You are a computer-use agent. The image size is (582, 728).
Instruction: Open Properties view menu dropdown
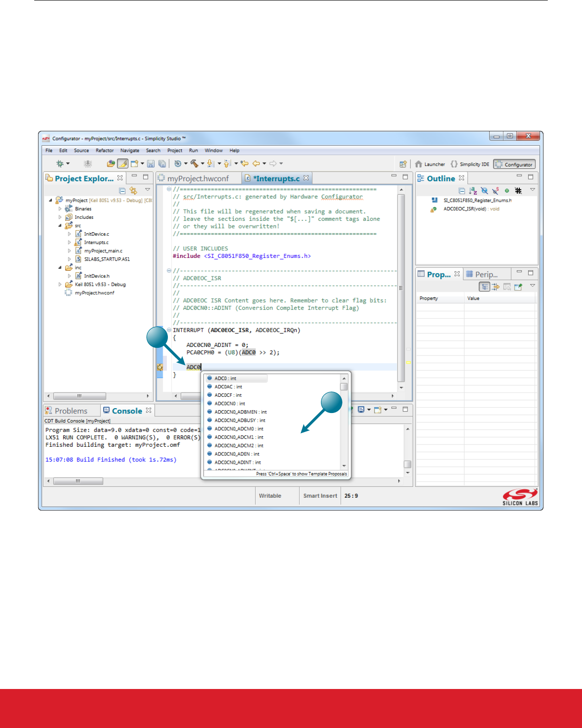click(x=533, y=286)
